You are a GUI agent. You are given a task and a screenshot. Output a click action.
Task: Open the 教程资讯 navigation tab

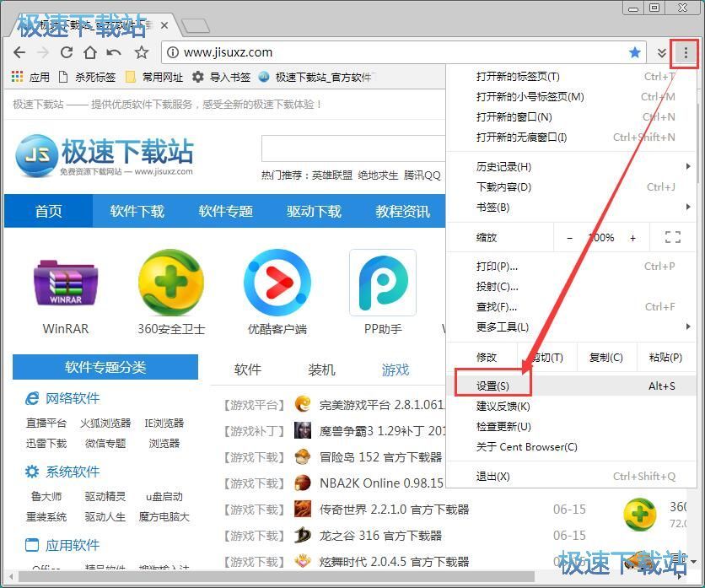402,211
